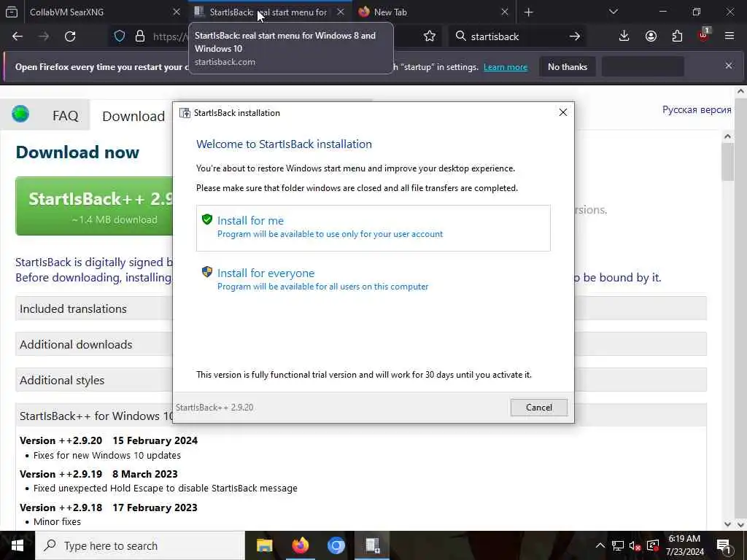Click the Version ++2.9.20 entry
Viewport: 747px width, 560px height.
click(x=109, y=440)
